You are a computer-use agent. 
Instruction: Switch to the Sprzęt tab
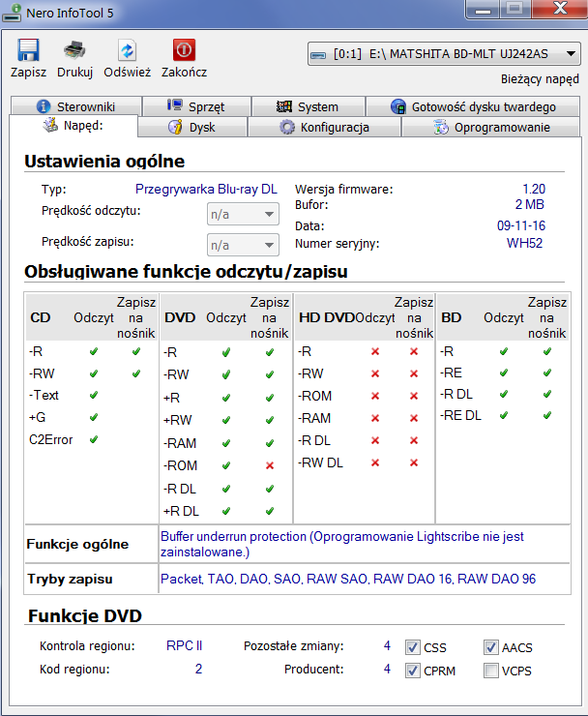tap(196, 106)
